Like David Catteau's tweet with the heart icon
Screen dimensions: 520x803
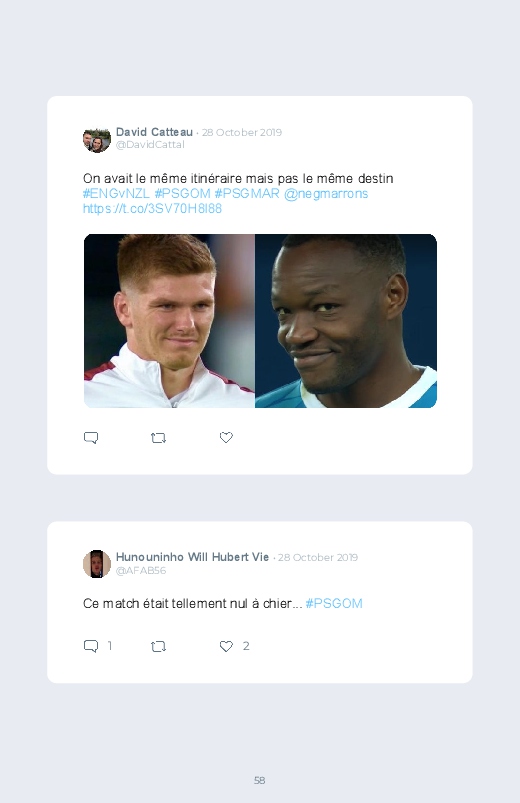(x=226, y=437)
